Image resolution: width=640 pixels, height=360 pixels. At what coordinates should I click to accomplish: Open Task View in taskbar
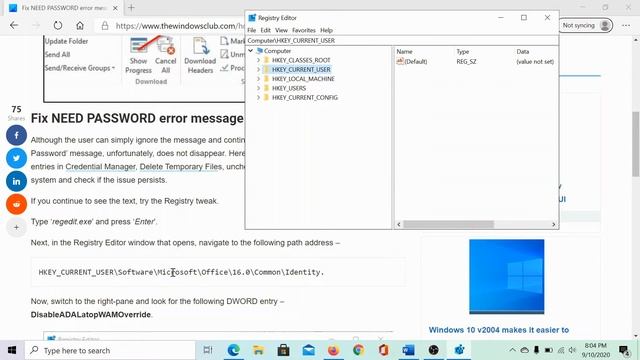coord(208,350)
